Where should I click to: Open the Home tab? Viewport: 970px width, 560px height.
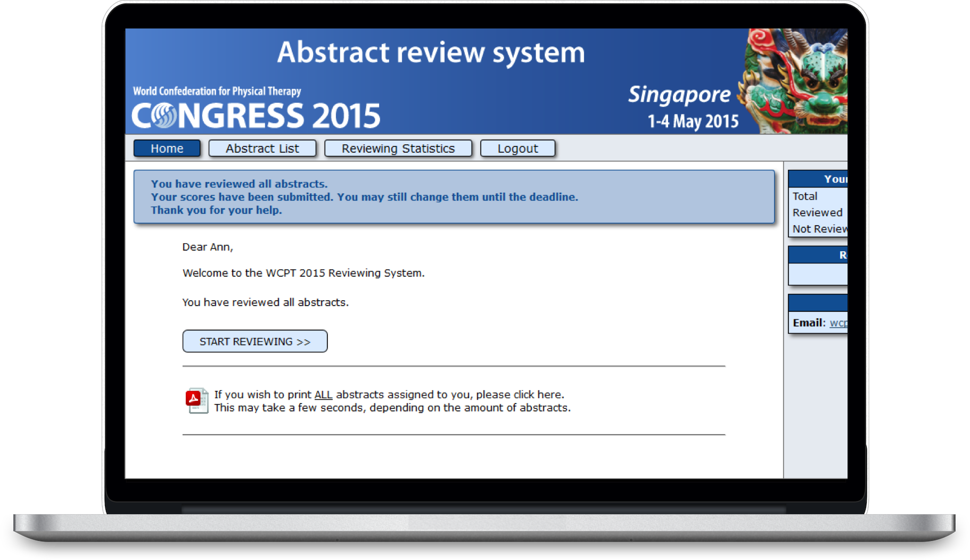coord(167,149)
